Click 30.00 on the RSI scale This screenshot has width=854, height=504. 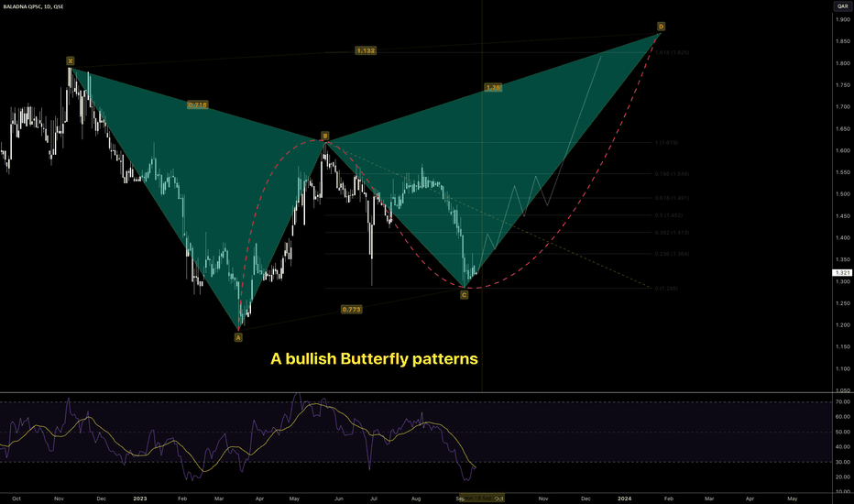(843, 462)
